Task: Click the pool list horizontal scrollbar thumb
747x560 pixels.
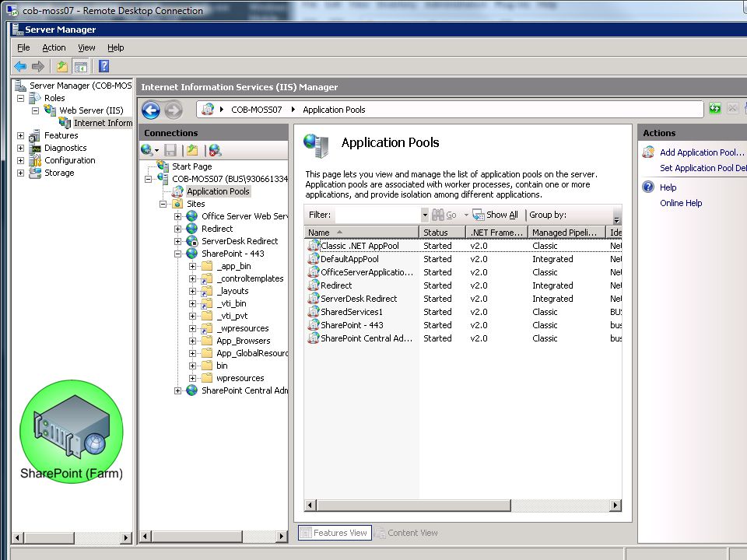Action: (413, 506)
